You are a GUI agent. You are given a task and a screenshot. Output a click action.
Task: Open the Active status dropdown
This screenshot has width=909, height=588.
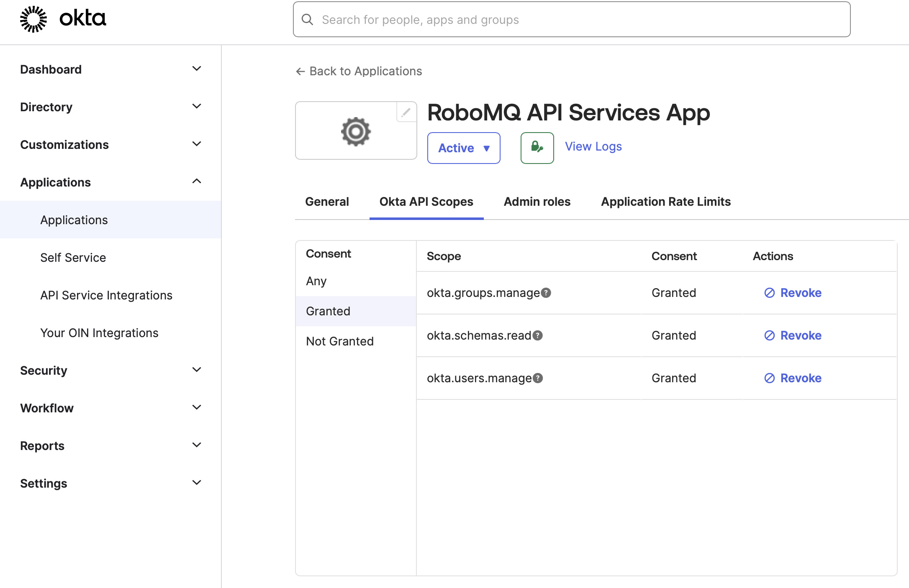point(464,148)
